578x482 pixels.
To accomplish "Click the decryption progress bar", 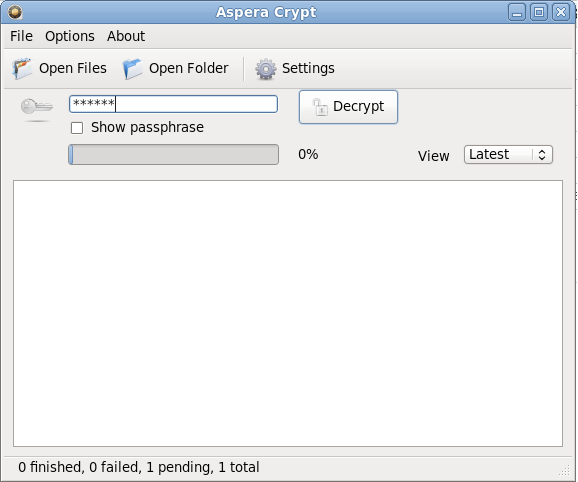I will [173, 154].
